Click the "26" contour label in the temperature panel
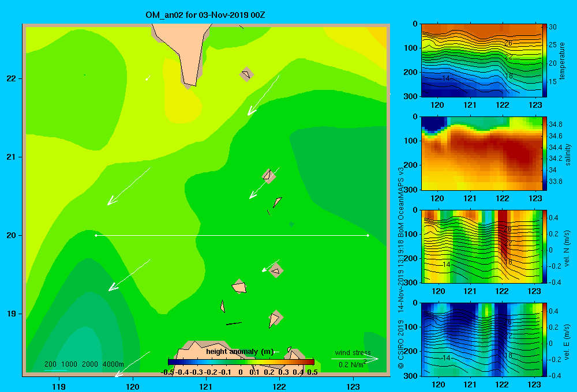 508,43
